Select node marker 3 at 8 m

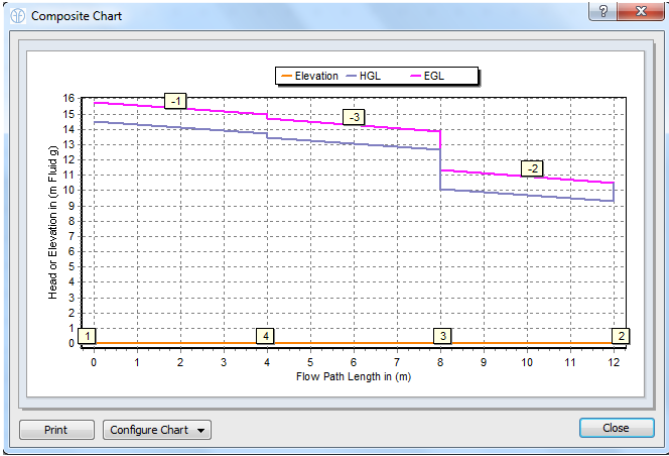pyautogui.click(x=442, y=335)
